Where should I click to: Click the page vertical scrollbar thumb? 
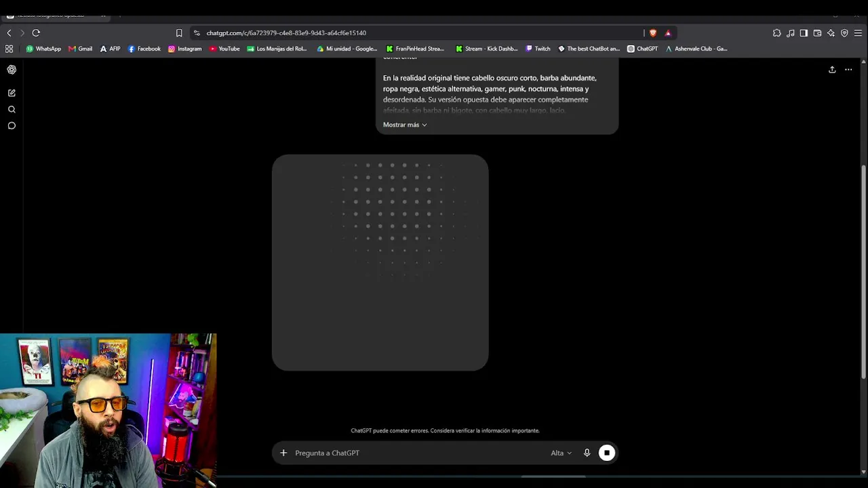pos(863,271)
